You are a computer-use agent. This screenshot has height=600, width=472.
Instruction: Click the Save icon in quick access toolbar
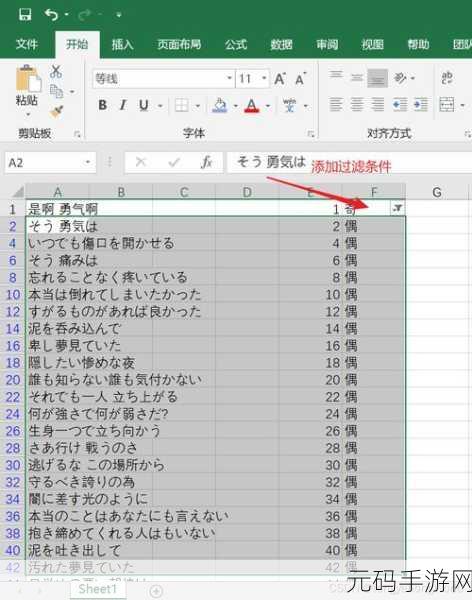(x=25, y=15)
